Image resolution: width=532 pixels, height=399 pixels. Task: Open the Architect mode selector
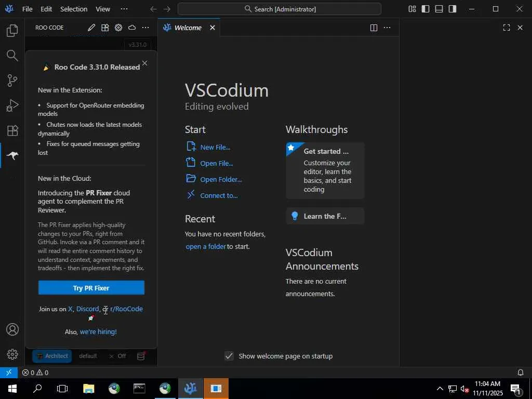[52, 356]
